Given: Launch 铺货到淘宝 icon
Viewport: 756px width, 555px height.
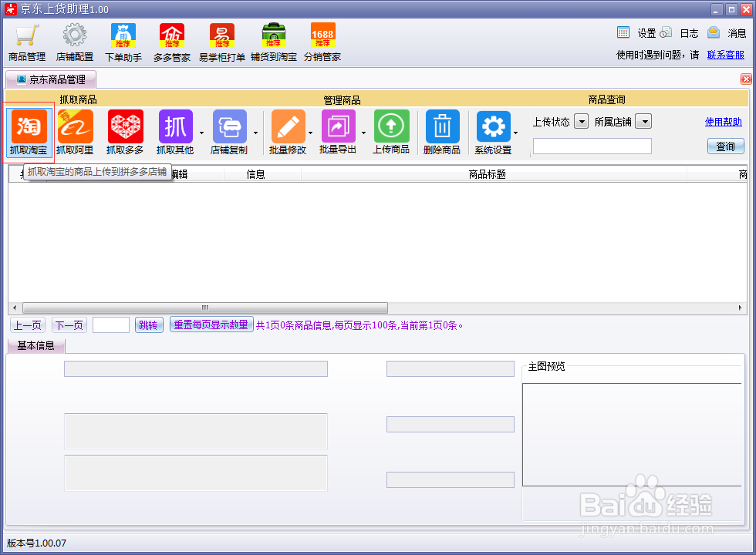Looking at the screenshot, I should coord(274,43).
